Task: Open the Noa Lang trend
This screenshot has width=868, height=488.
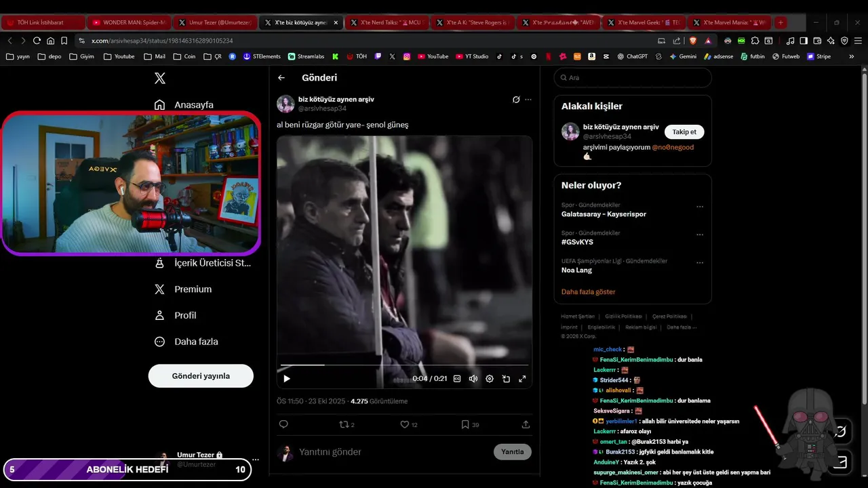Action: click(576, 270)
